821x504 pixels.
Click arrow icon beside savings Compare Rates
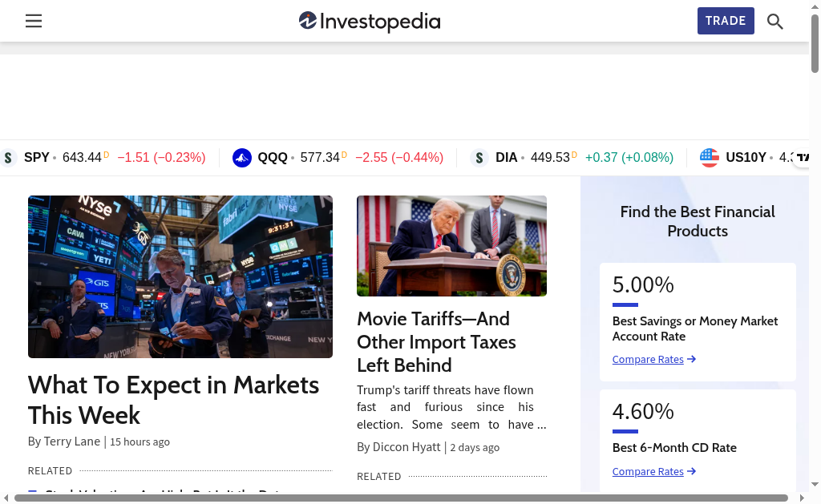pos(692,359)
